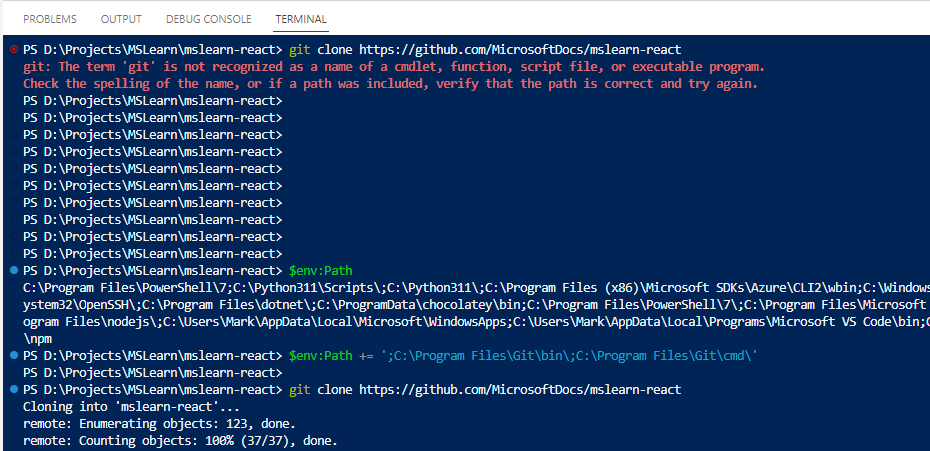Show the DEBUG CONSOLE tab
The height and width of the screenshot is (451, 930).
tap(208, 19)
